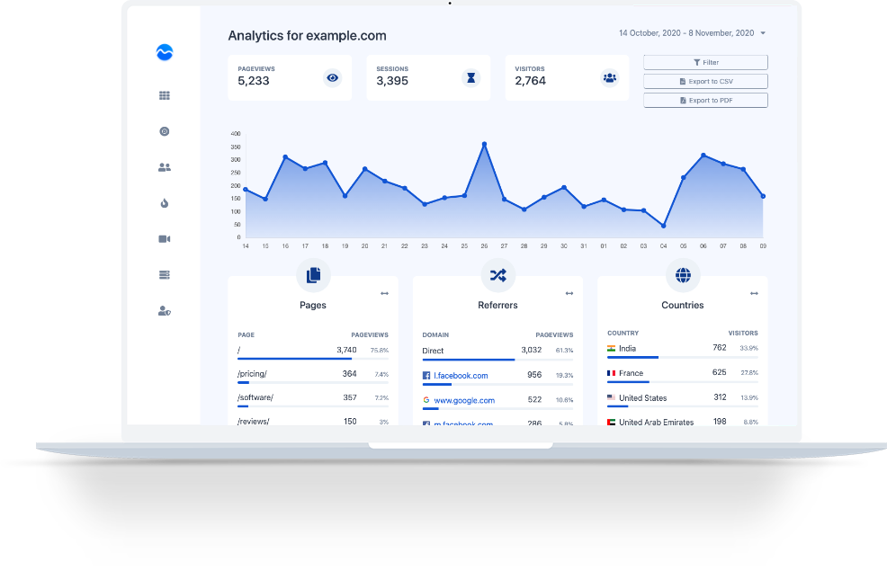The width and height of the screenshot is (887, 588).
Task: Select the Direct referrer row
Action: pyautogui.click(x=497, y=352)
